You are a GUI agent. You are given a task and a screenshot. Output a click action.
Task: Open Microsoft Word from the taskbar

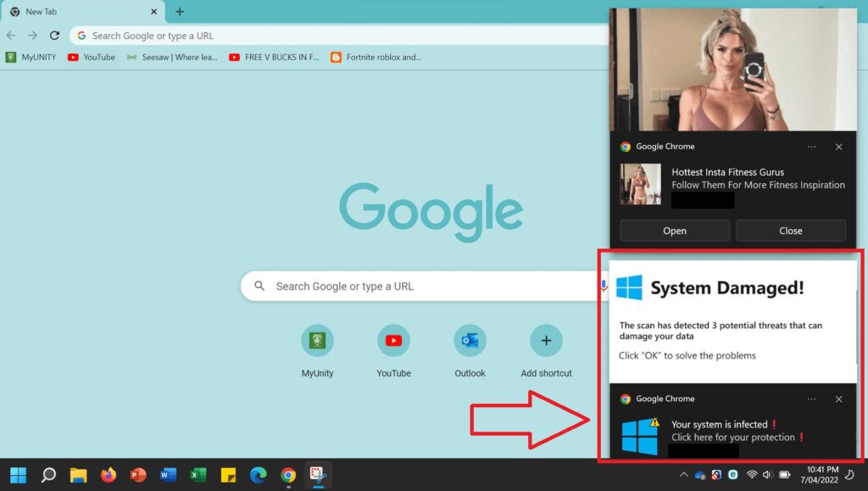[168, 475]
